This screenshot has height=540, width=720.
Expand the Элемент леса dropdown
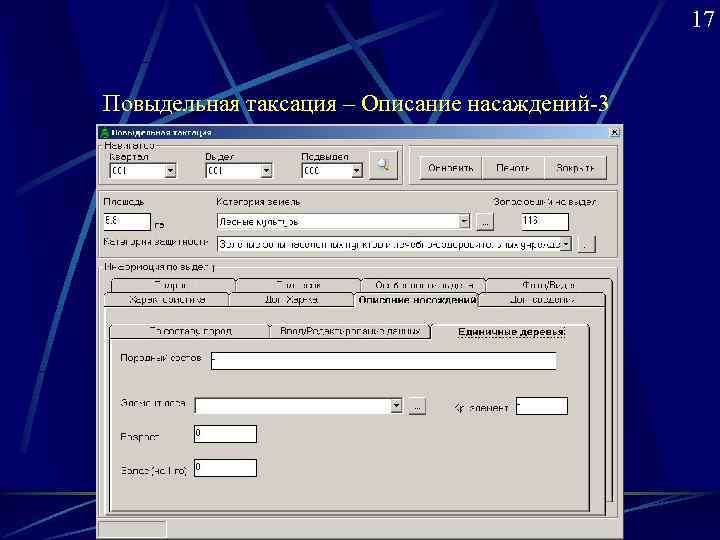point(396,406)
